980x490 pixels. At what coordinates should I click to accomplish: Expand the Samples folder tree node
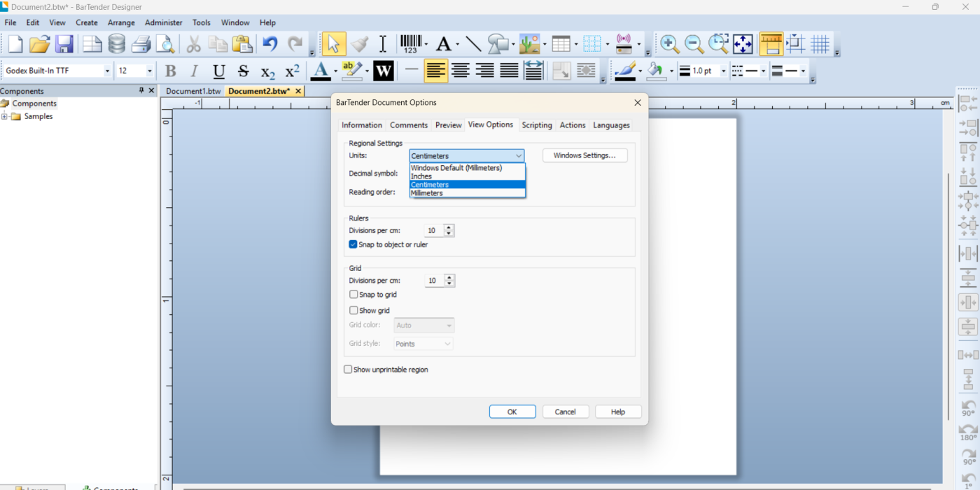4,116
